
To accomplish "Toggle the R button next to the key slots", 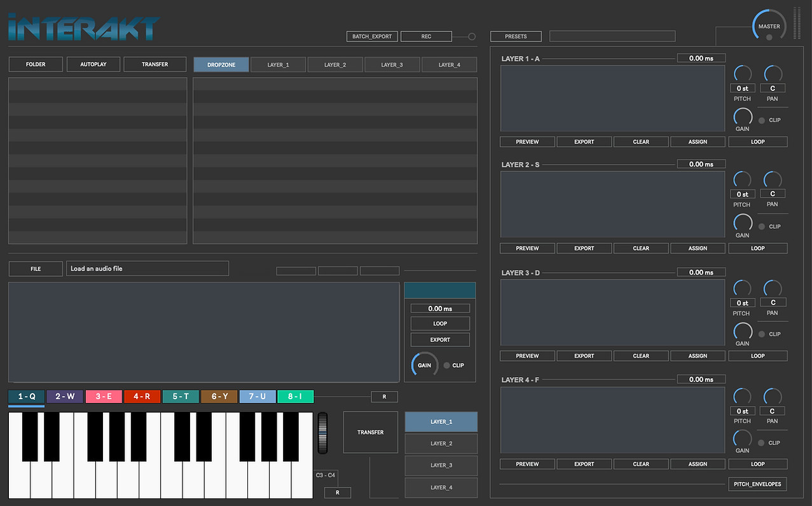I will [x=384, y=396].
